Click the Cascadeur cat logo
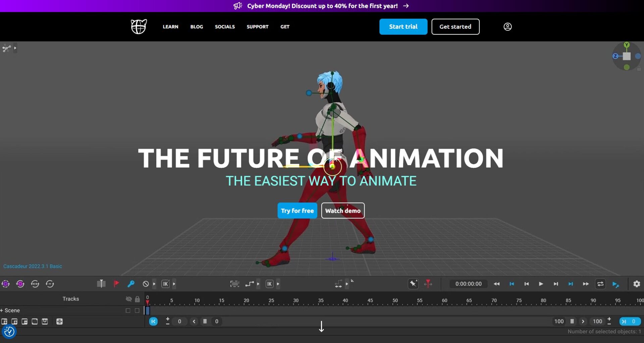 [139, 26]
